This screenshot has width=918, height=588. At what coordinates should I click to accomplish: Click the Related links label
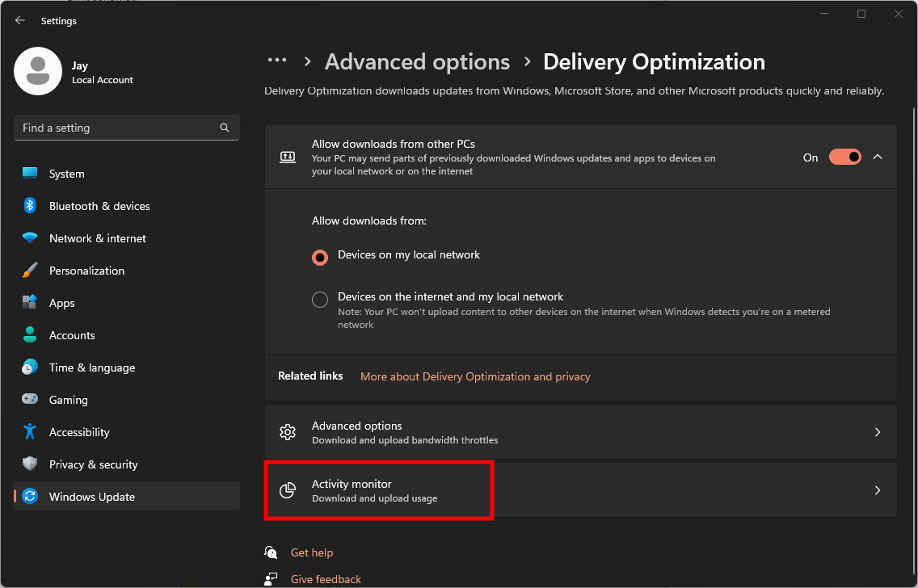click(310, 376)
